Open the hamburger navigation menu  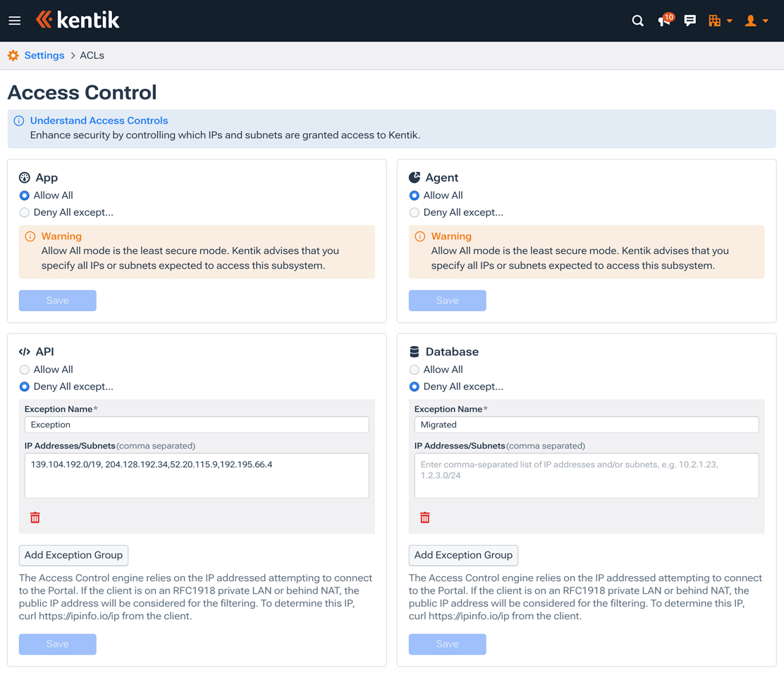click(14, 20)
